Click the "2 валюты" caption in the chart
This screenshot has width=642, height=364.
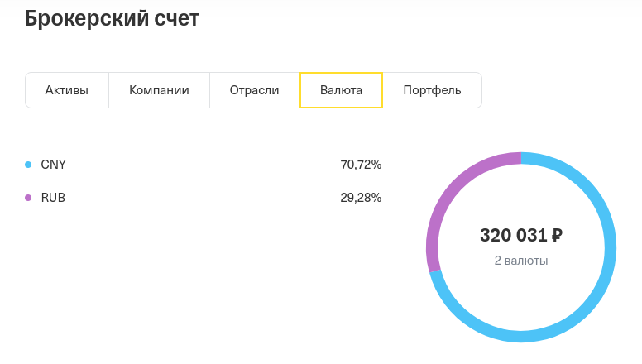(521, 261)
